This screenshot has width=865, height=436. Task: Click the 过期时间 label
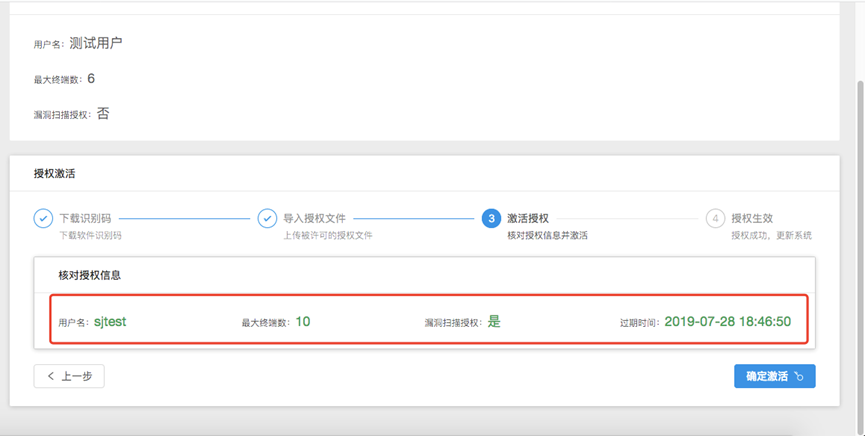[x=640, y=323]
